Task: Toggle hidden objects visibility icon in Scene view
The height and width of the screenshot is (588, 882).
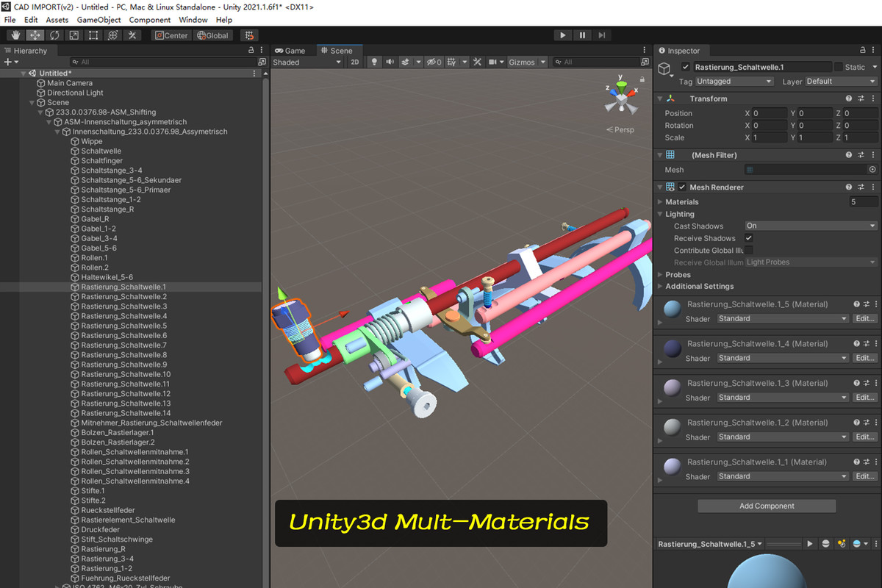Action: pos(434,62)
